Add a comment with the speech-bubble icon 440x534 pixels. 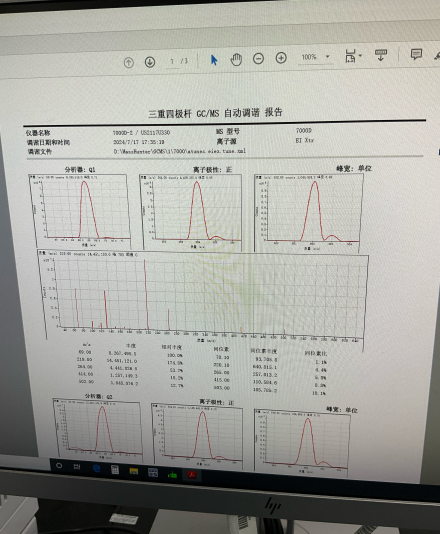416,54
